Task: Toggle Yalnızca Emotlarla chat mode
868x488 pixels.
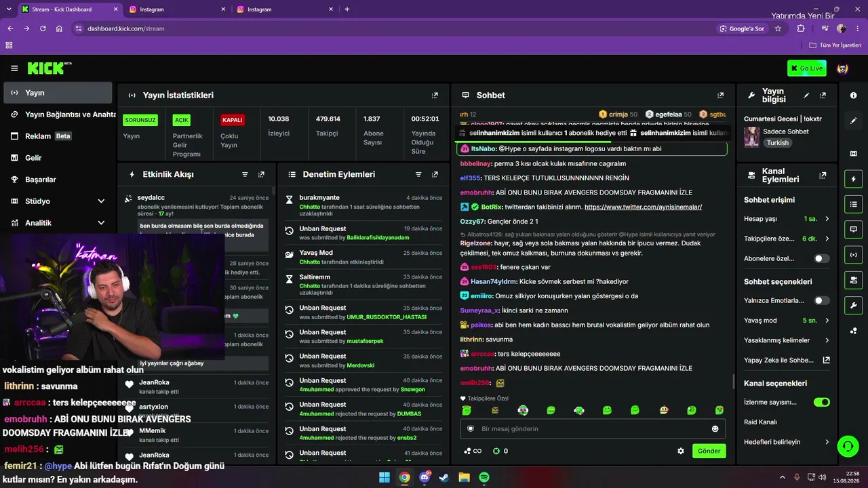Action: [x=821, y=300]
